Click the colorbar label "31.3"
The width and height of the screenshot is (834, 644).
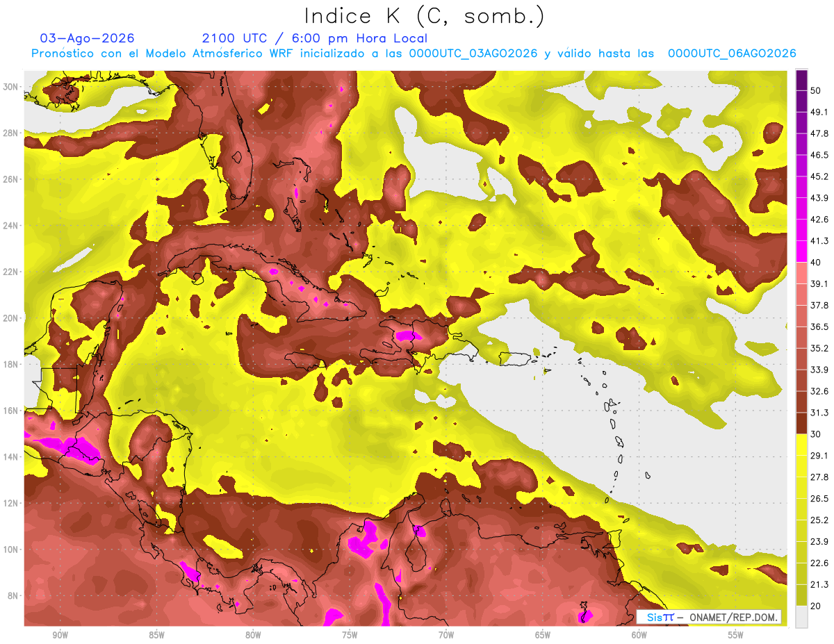tap(819, 413)
